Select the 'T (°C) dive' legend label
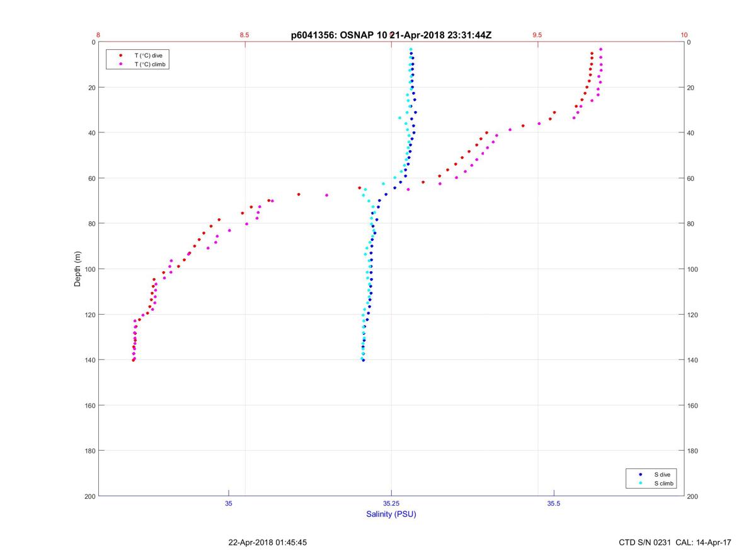This screenshot has height=558, width=756. (x=148, y=55)
